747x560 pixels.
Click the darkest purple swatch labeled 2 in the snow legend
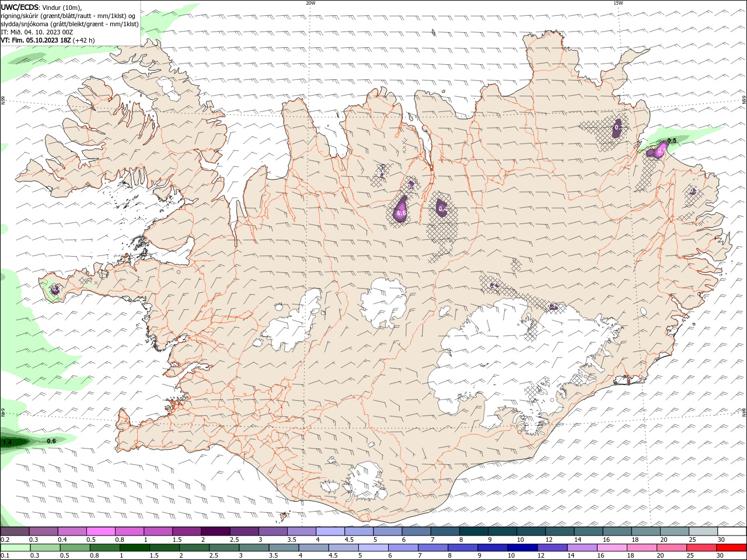tap(215, 531)
